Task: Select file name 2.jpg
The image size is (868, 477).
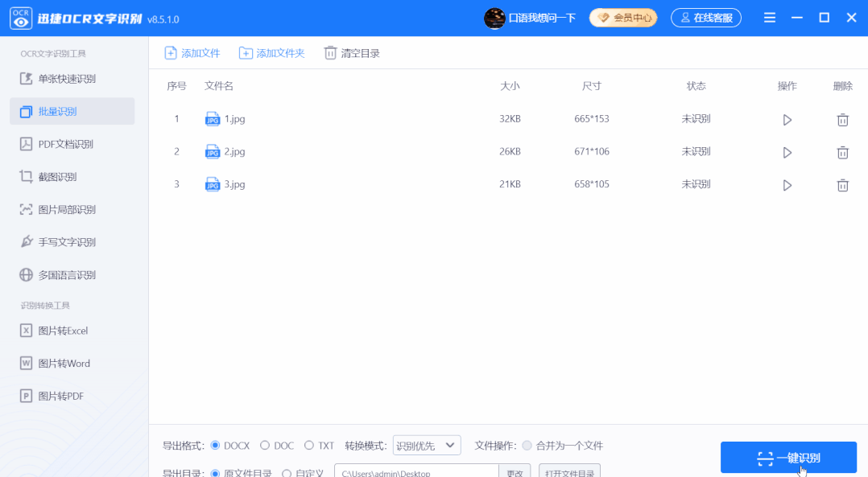Action: pos(235,151)
